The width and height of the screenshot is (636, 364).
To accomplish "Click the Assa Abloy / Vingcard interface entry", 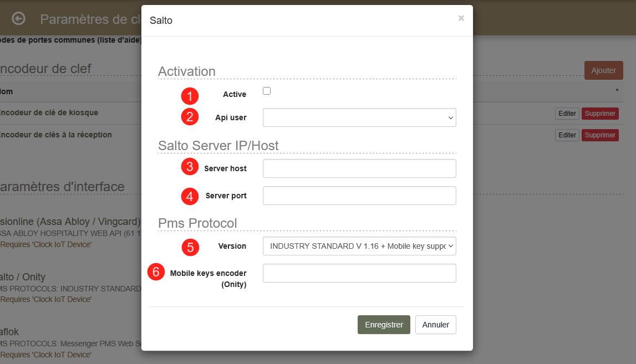I will coord(70,221).
